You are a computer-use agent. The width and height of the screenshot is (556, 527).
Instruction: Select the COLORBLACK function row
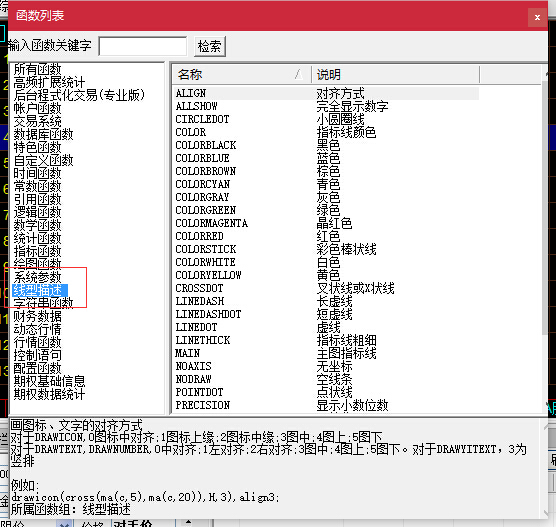tap(326, 145)
